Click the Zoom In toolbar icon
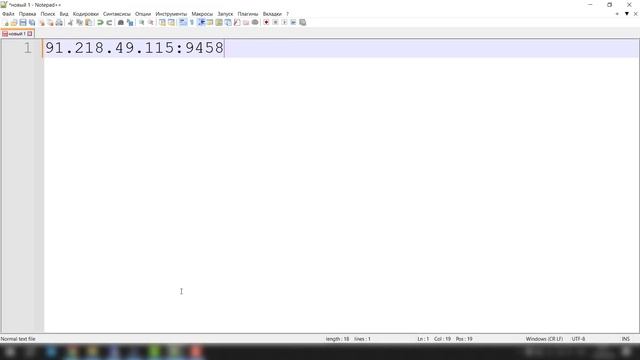Image resolution: width=640 pixels, height=360 pixels. click(141, 22)
